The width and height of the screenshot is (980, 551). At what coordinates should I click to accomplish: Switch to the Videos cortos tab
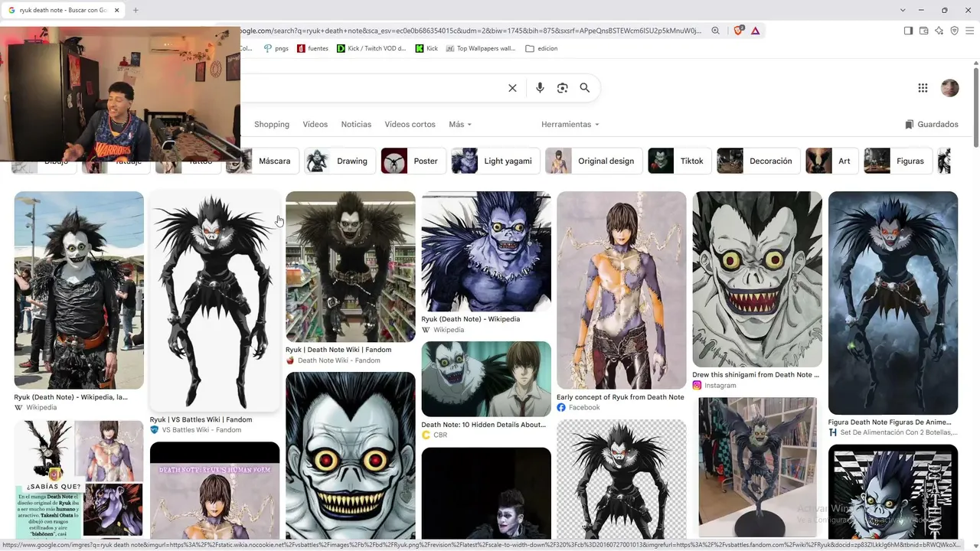click(410, 124)
